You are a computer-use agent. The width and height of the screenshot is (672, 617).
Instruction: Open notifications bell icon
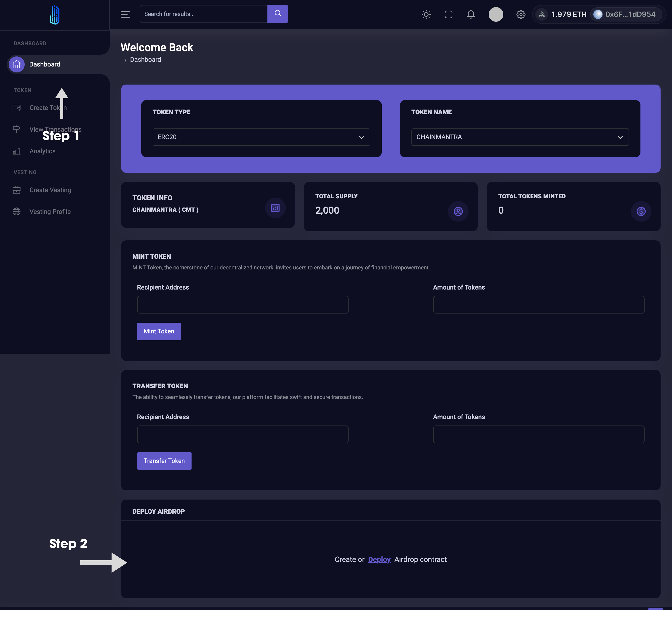pyautogui.click(x=471, y=14)
